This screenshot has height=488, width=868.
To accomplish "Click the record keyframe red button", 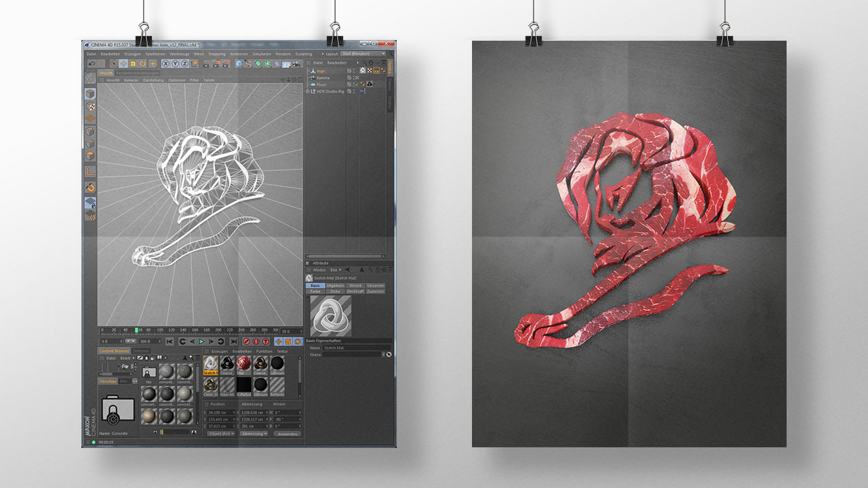I will pyautogui.click(x=246, y=342).
